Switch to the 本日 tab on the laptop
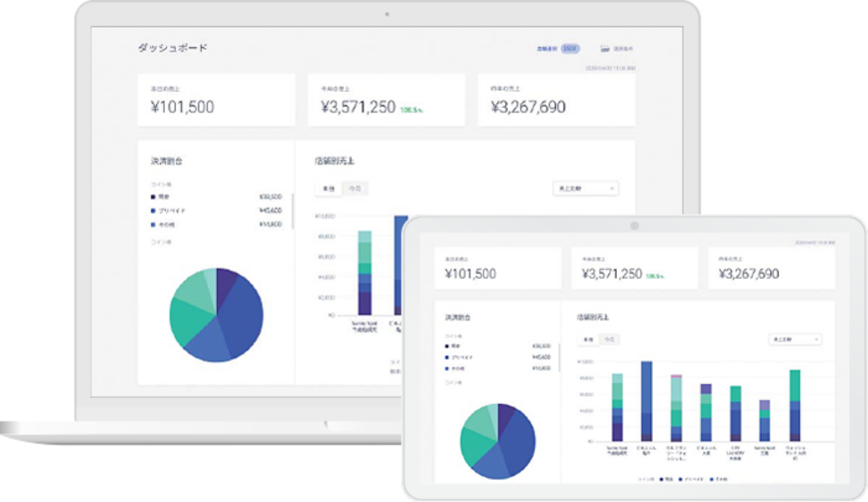Viewport: 868px width, 502px height. [328, 189]
